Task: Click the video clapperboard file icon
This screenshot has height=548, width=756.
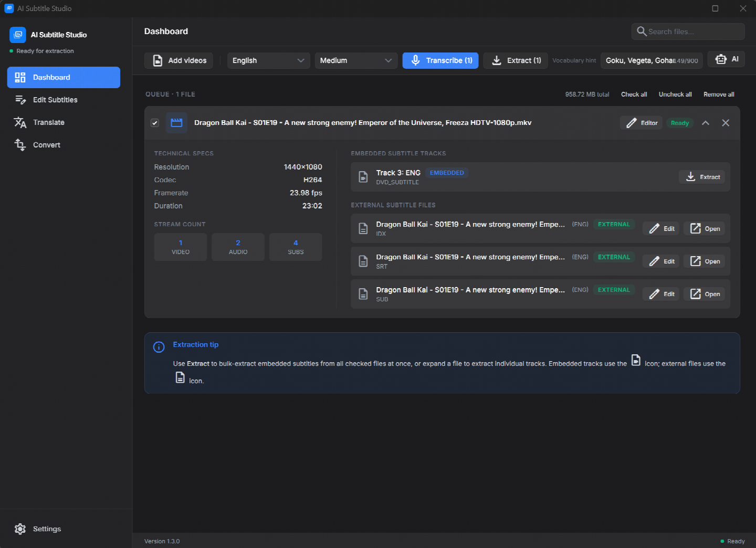Action: click(x=176, y=123)
